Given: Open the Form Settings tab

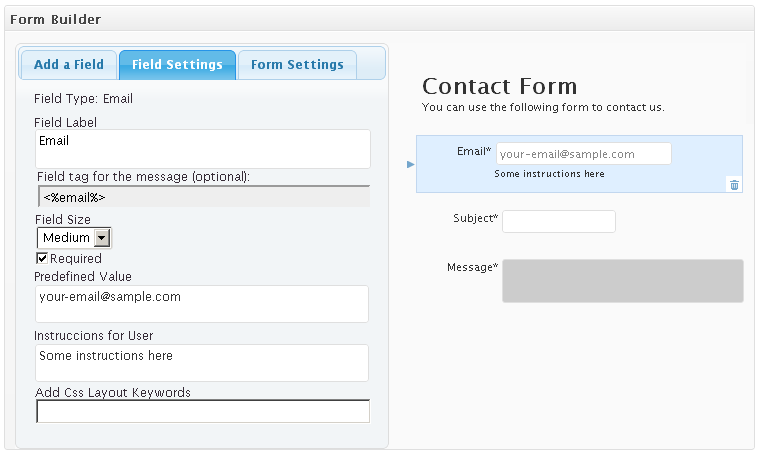Looking at the screenshot, I should point(297,65).
